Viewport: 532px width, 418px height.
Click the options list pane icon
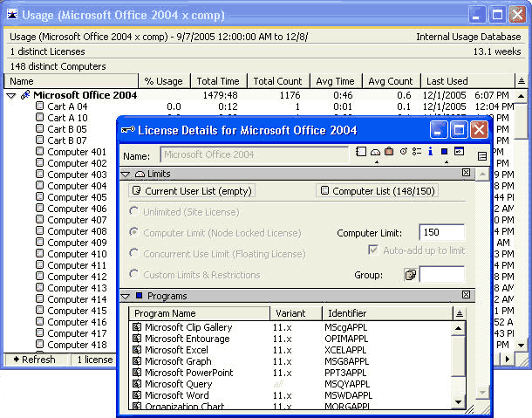[x=417, y=152]
